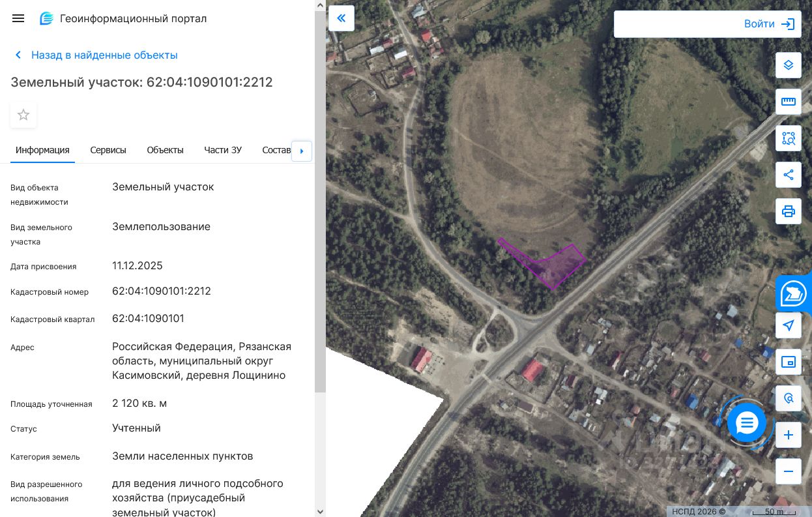Select the Информация tab
The width and height of the screenshot is (812, 517).
click(x=42, y=150)
